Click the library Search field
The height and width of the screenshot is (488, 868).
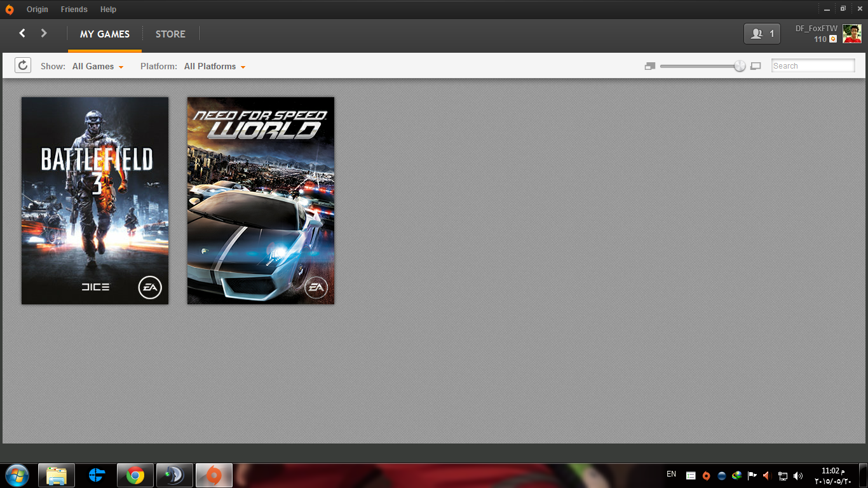813,65
